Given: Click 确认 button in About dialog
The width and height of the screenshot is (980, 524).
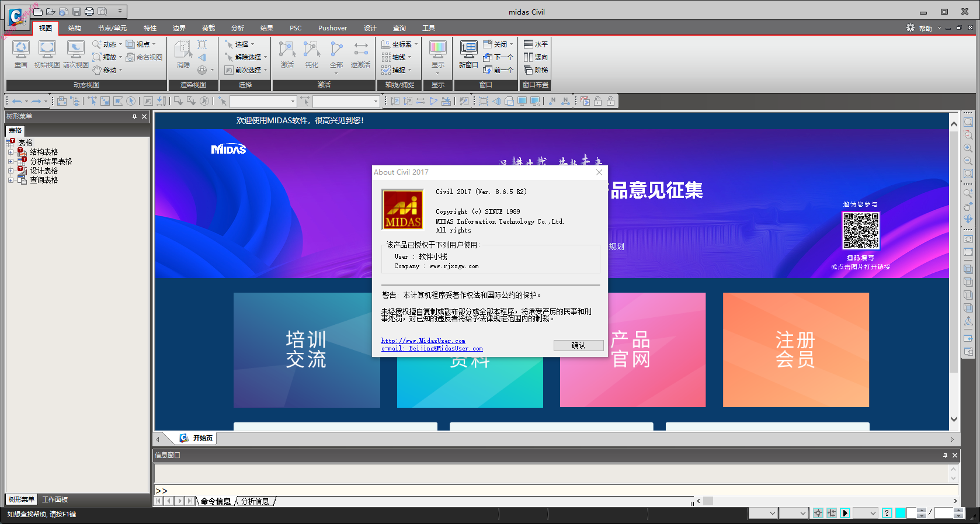Looking at the screenshot, I should pos(578,345).
